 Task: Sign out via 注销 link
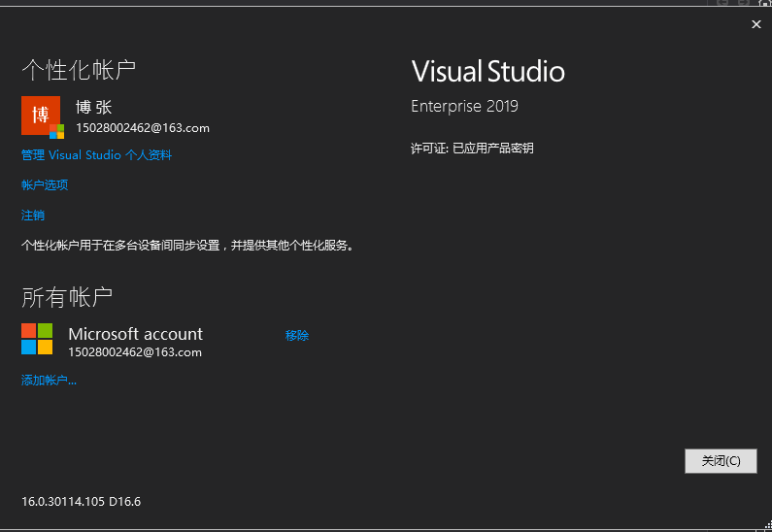(33, 216)
